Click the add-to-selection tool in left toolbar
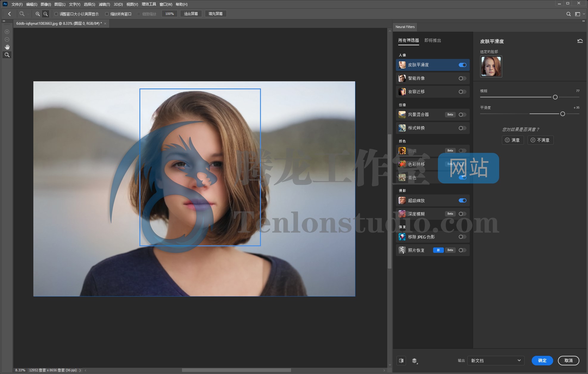The height and width of the screenshot is (374, 588). coord(7,32)
